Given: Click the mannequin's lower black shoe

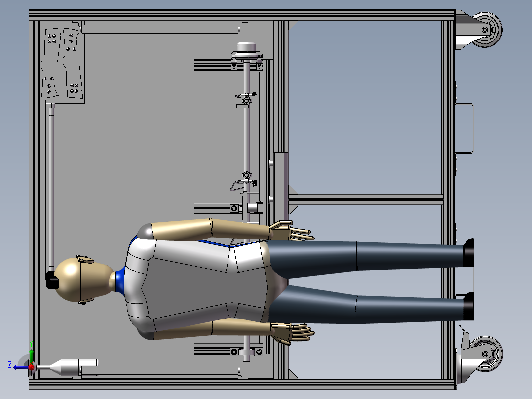Looking at the screenshot, I should 468,306.
